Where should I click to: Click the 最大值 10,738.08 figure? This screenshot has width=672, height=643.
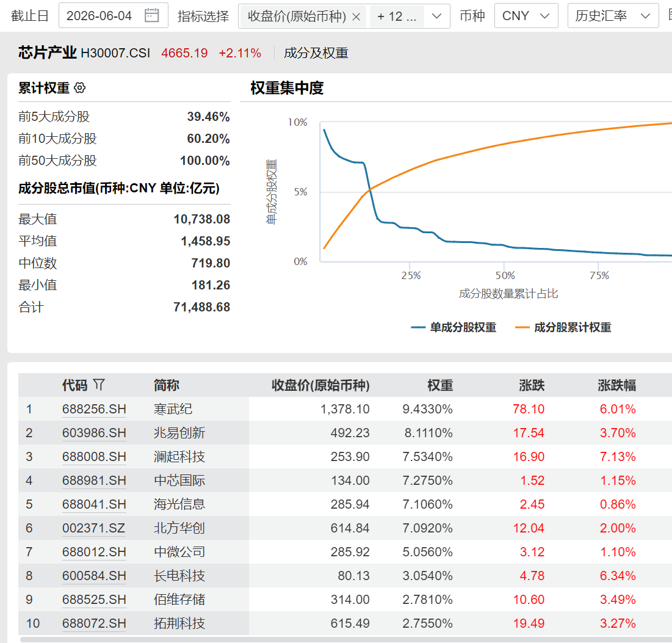pos(202,219)
